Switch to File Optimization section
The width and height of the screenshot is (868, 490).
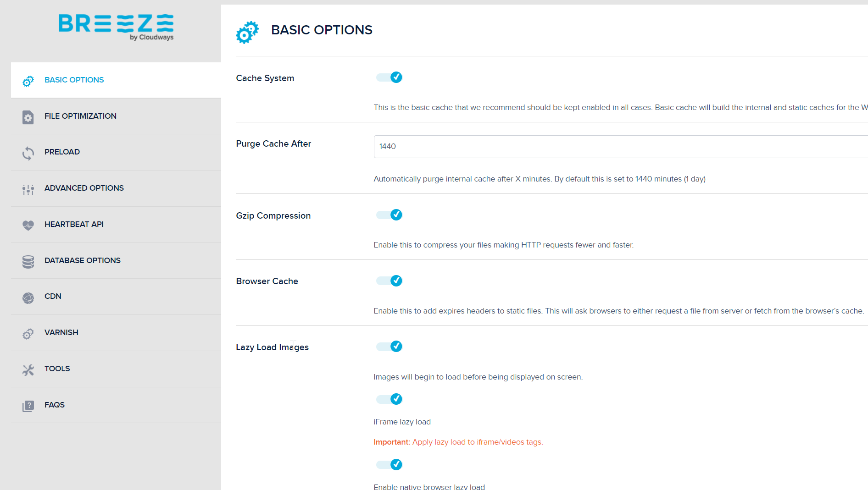pos(116,116)
